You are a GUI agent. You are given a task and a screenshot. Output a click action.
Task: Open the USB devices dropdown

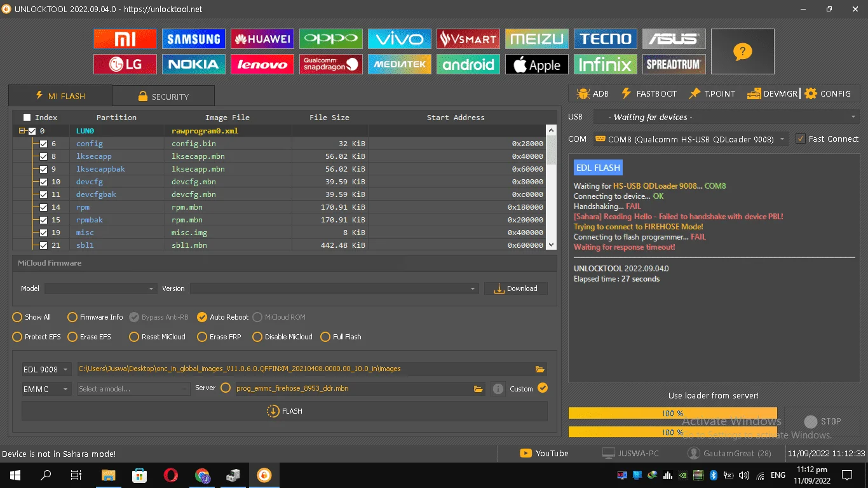(726, 117)
